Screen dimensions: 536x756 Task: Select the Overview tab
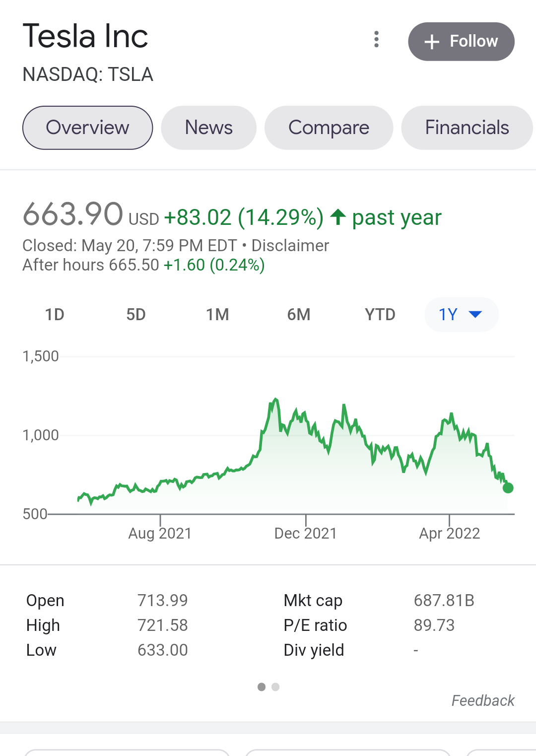pos(87,128)
